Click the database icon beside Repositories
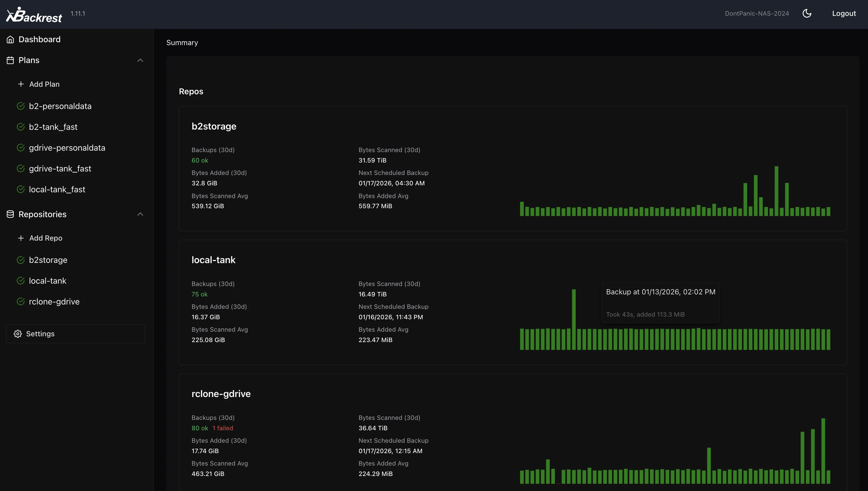868x491 pixels. (x=10, y=214)
